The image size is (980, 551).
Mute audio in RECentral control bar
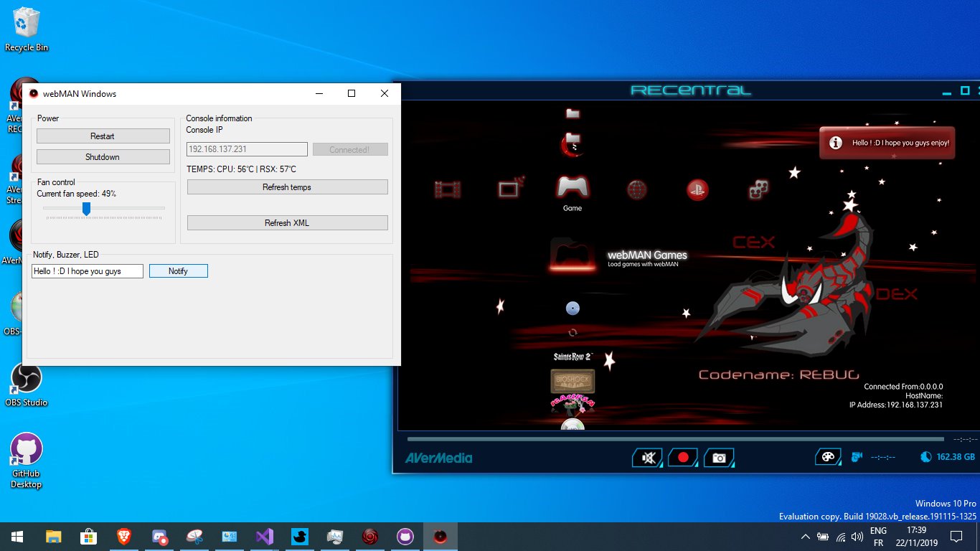point(649,458)
